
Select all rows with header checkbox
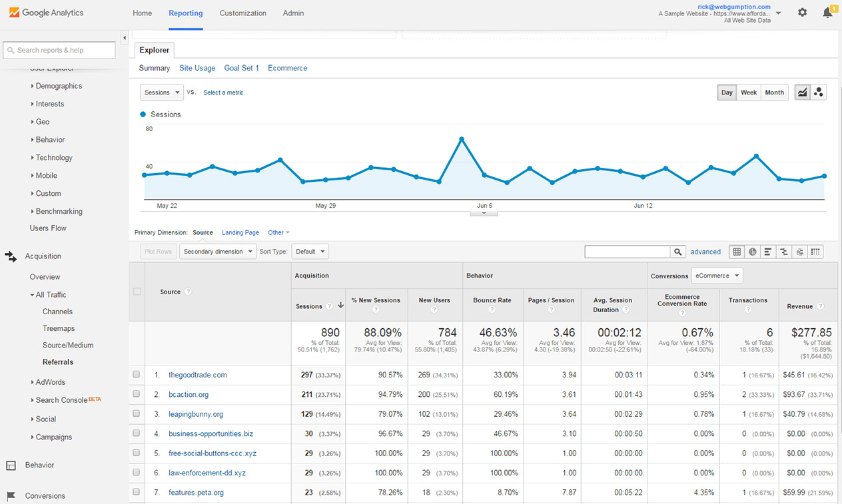coord(137,292)
